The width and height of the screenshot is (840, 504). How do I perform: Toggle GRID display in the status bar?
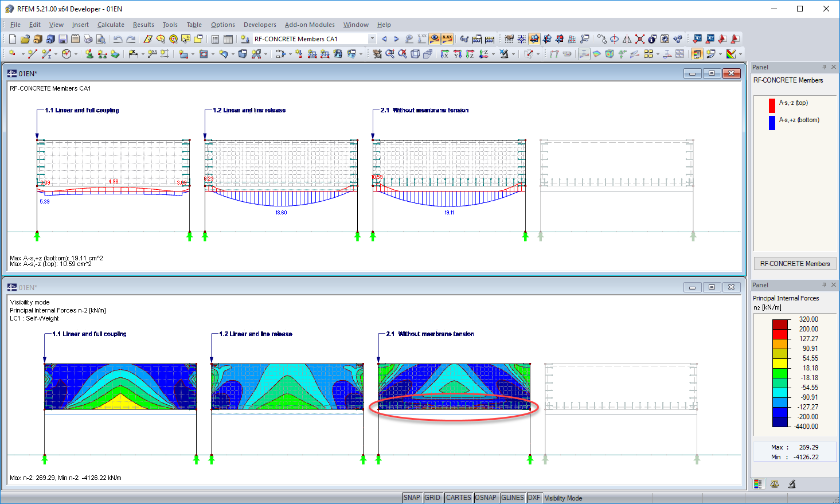pyautogui.click(x=433, y=498)
